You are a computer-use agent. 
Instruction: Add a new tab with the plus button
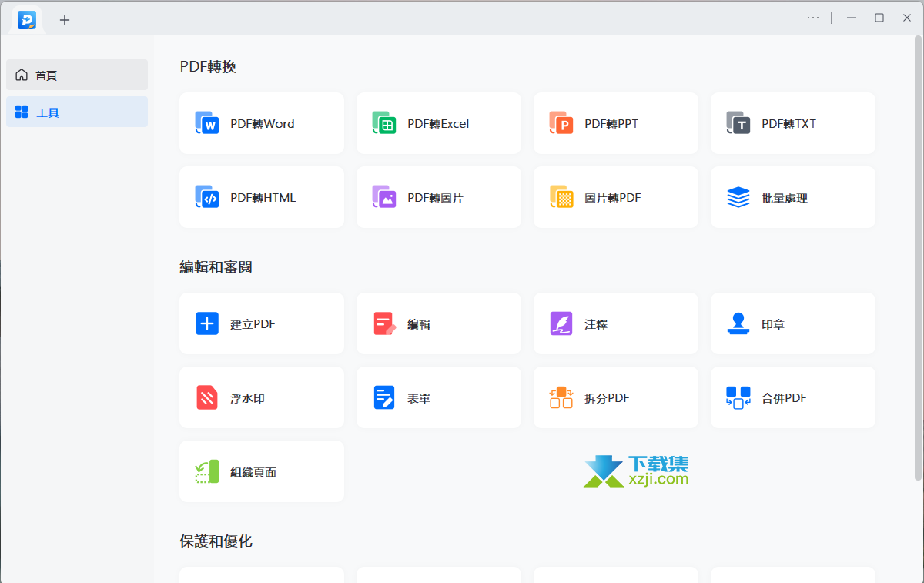pos(65,20)
